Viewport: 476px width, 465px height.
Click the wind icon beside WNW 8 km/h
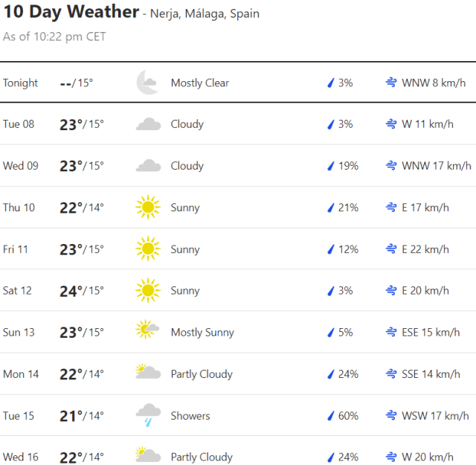tap(390, 83)
